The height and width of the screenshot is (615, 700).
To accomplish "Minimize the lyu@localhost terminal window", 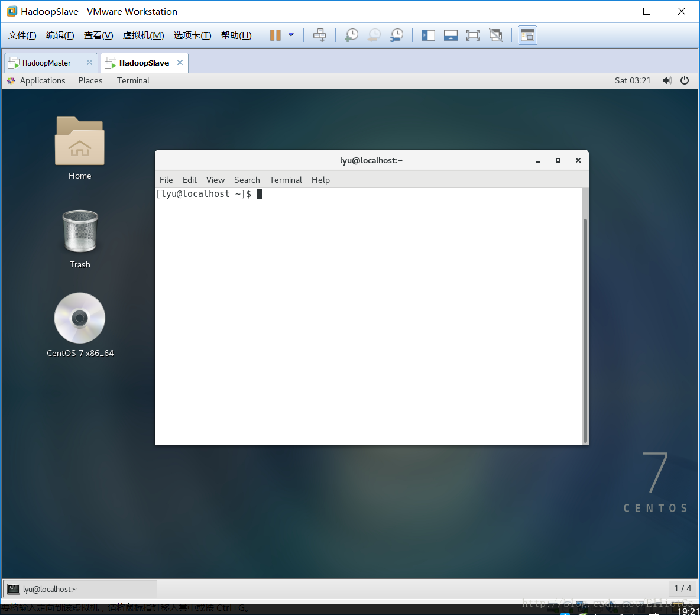I will (x=538, y=161).
